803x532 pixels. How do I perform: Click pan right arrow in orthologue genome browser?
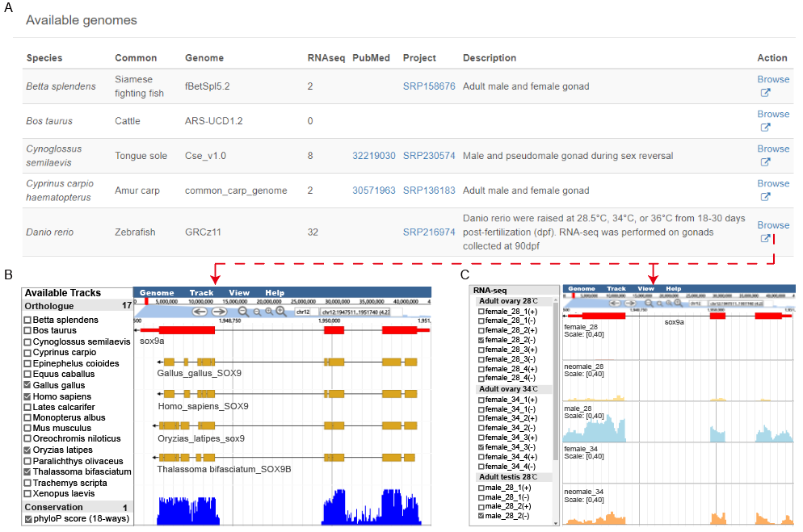coord(218,312)
